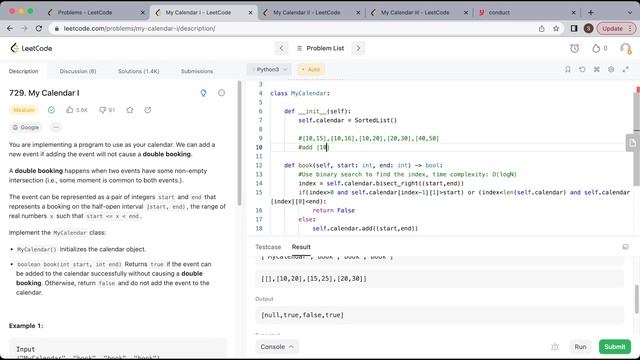This screenshot has height=360, width=640.
Task: Add problem to favorites star
Action: click(130, 110)
